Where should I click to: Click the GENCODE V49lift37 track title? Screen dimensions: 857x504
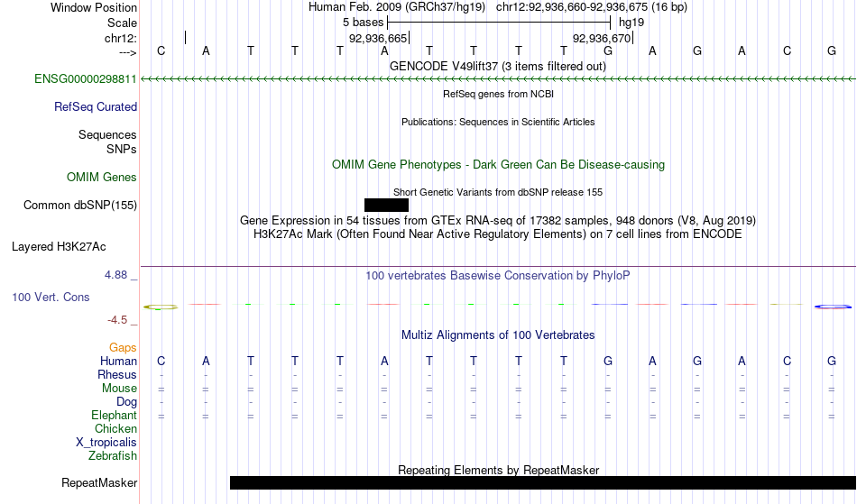point(498,67)
